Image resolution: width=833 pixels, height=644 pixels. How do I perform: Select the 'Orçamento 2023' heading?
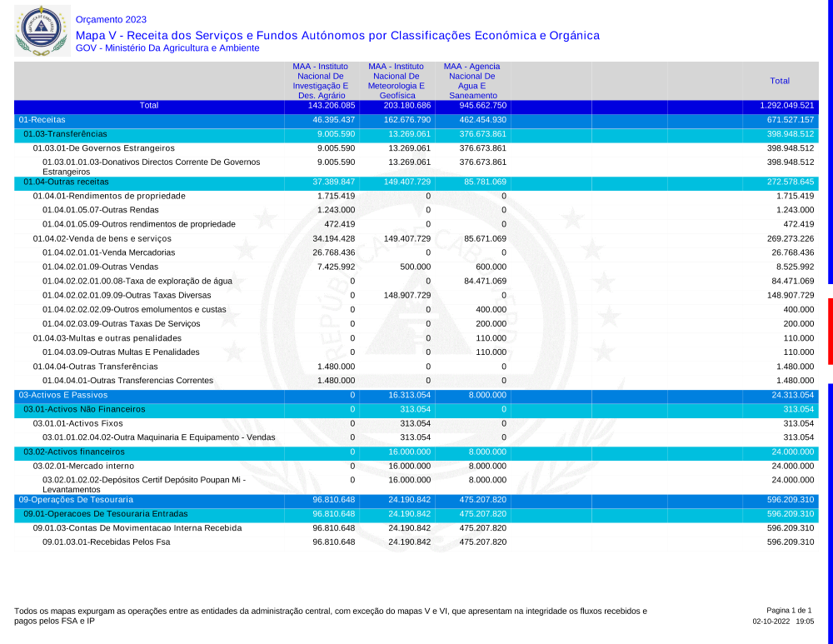point(111,19)
